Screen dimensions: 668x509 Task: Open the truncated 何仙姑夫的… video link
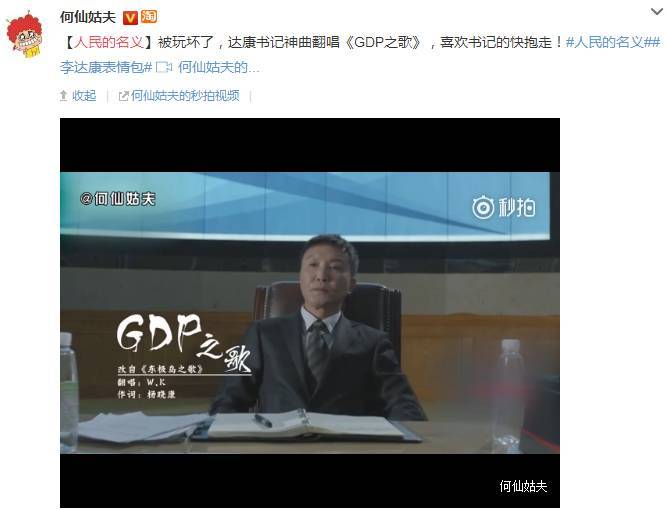pyautogui.click(x=219, y=67)
